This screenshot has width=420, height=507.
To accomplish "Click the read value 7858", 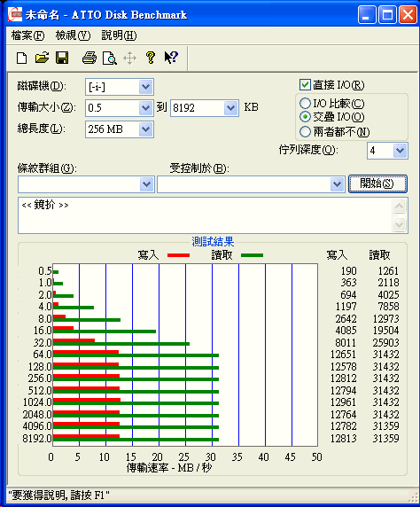I will (388, 306).
